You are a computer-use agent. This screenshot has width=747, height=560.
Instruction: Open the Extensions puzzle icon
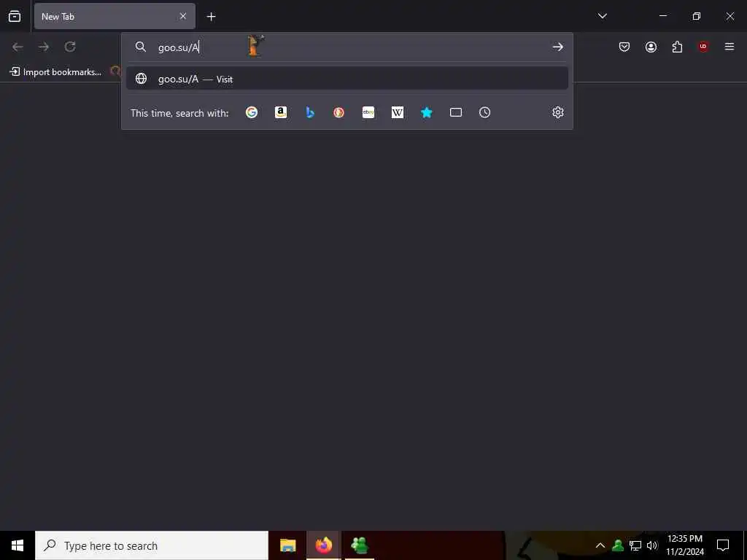(x=677, y=47)
